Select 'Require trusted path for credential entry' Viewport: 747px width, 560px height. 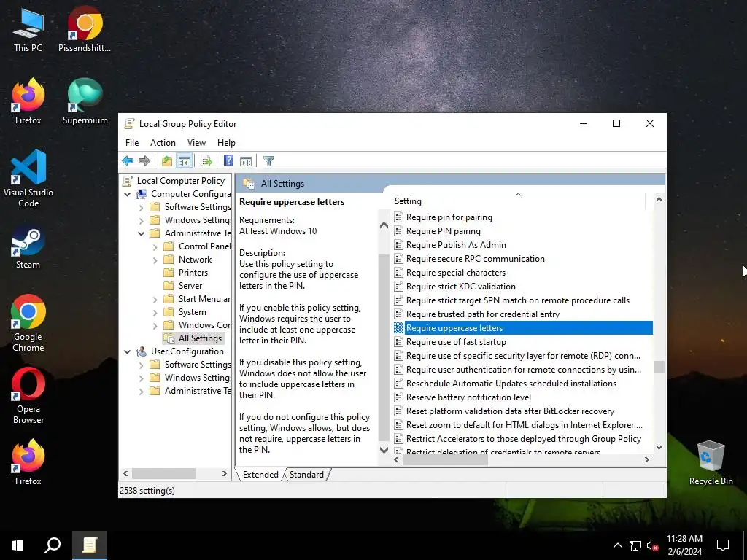click(x=483, y=314)
